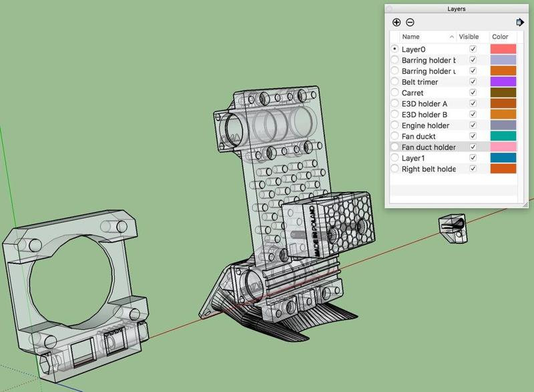
Task: Make Carret the active layer
Action: point(394,93)
